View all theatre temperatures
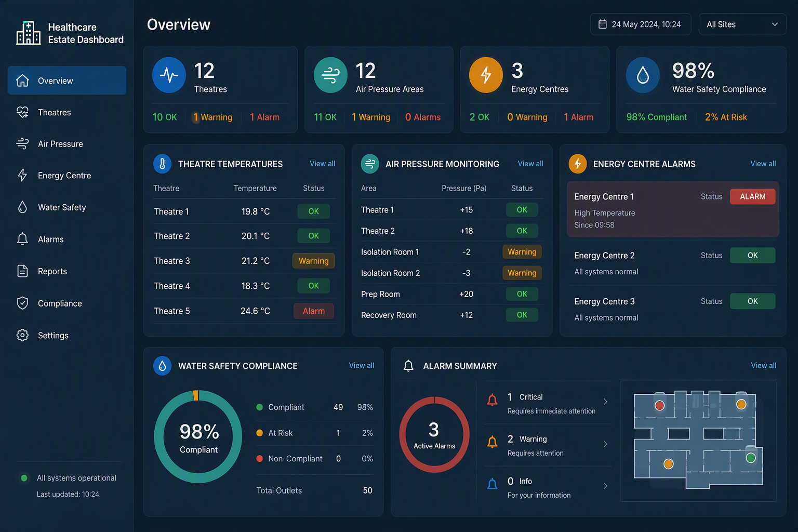The height and width of the screenshot is (532, 798). point(323,164)
